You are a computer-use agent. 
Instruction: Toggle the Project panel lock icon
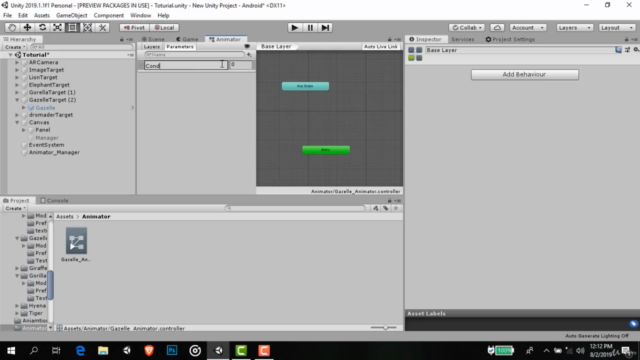(x=389, y=200)
